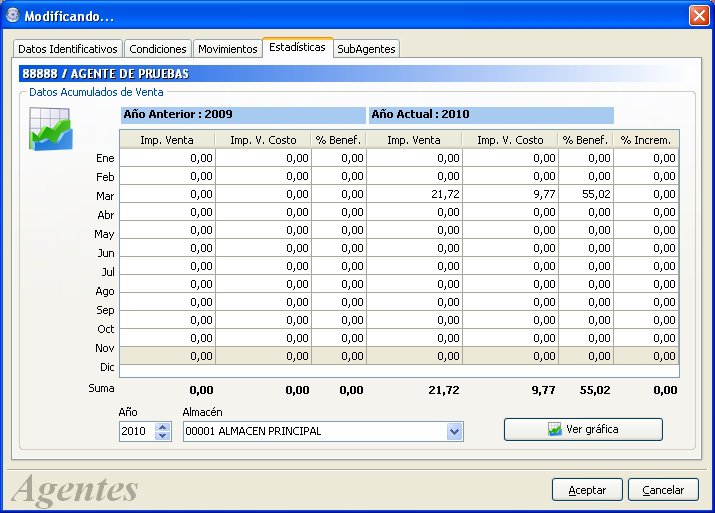Increase the Año value with up arrow
Screen dimensions: 715x513
(x=162, y=427)
